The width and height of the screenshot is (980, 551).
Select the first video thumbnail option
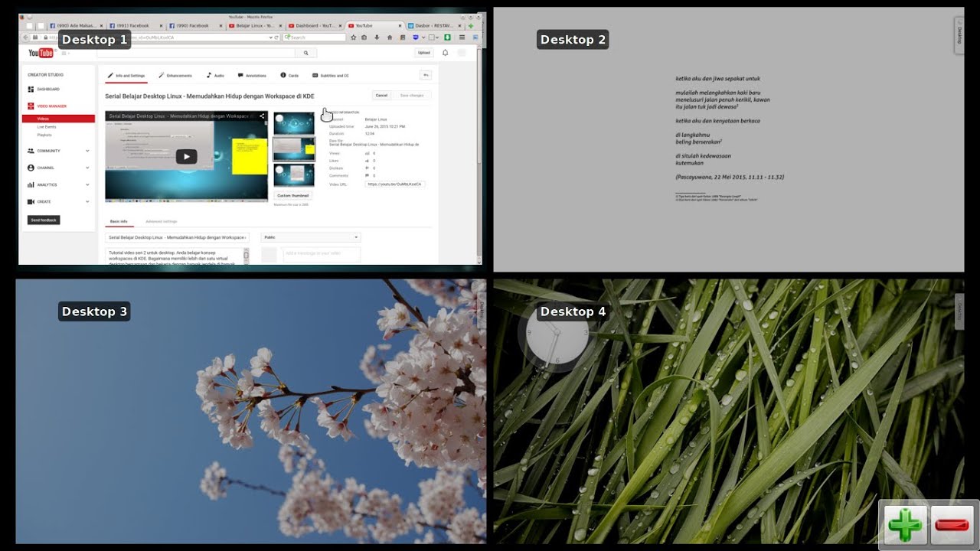[294, 123]
